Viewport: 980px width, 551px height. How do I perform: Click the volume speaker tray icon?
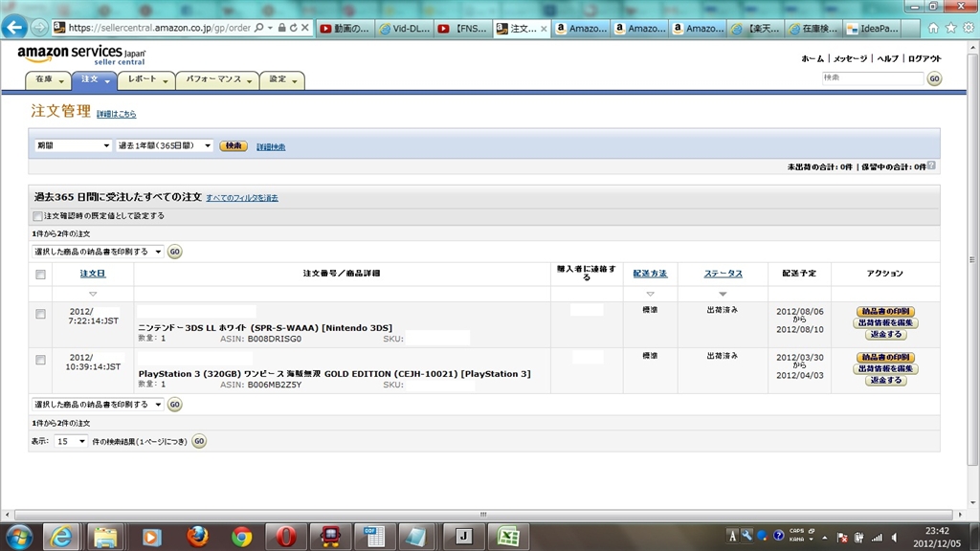[x=895, y=538]
